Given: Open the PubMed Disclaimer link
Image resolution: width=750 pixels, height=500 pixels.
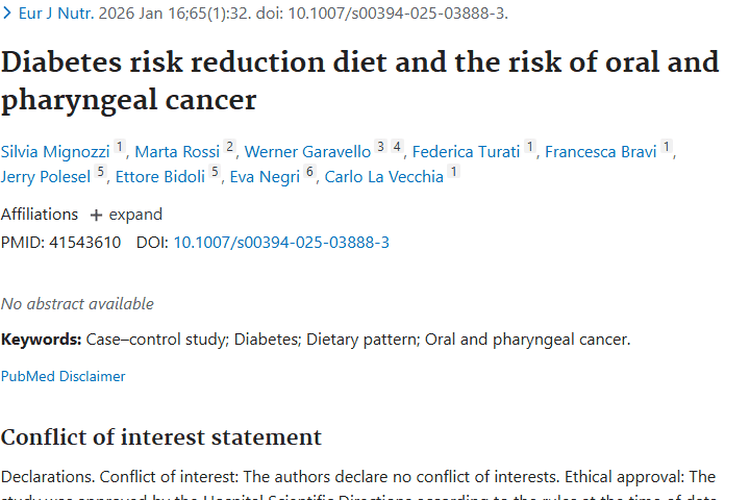Looking at the screenshot, I should (x=63, y=377).
